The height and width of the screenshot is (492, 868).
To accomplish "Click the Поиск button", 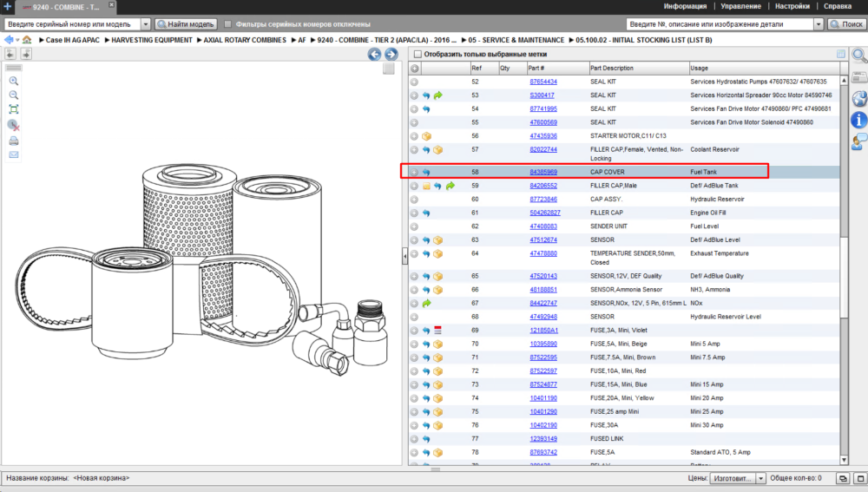I will 846,24.
